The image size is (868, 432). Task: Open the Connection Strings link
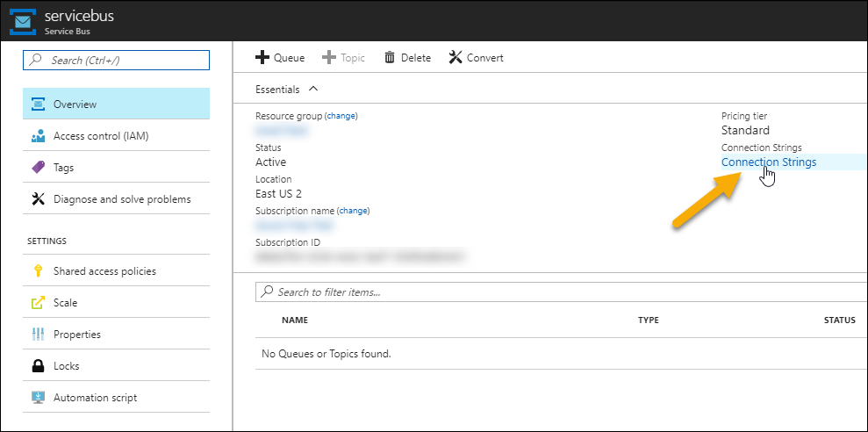768,162
